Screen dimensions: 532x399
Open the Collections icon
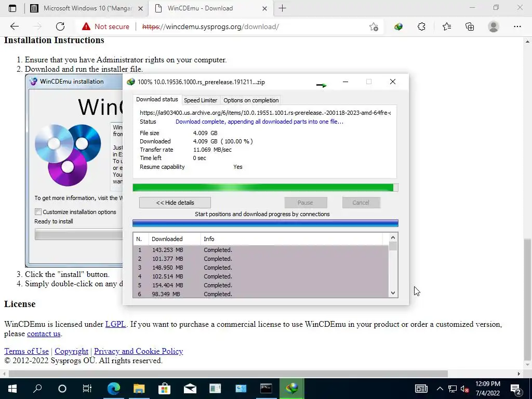coord(470,26)
